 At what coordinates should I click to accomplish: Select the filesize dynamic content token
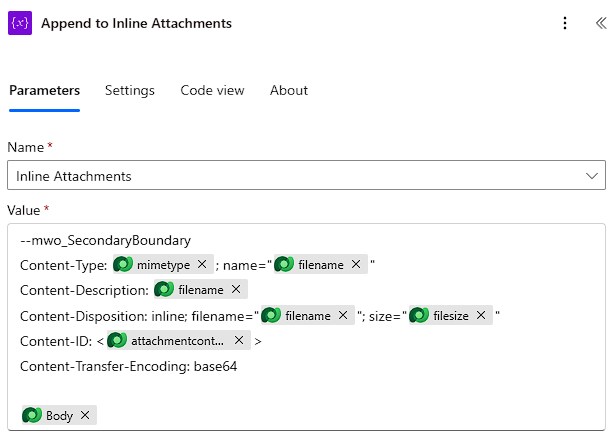(451, 316)
